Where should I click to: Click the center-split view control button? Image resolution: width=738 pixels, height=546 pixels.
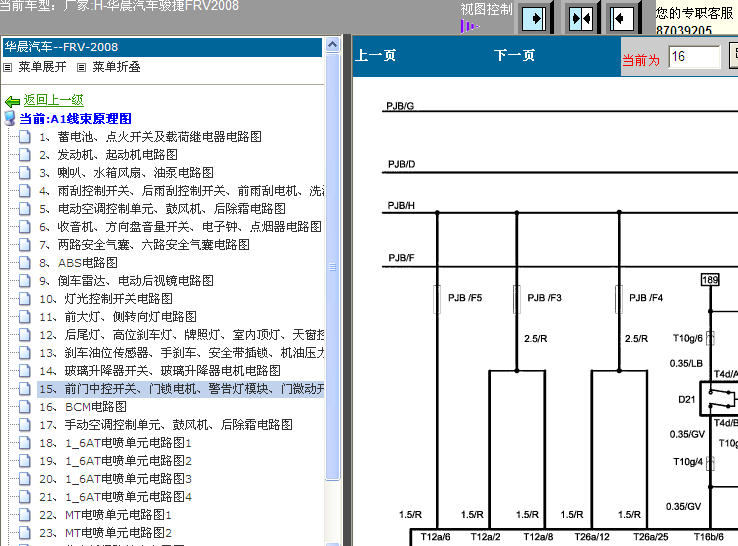580,19
